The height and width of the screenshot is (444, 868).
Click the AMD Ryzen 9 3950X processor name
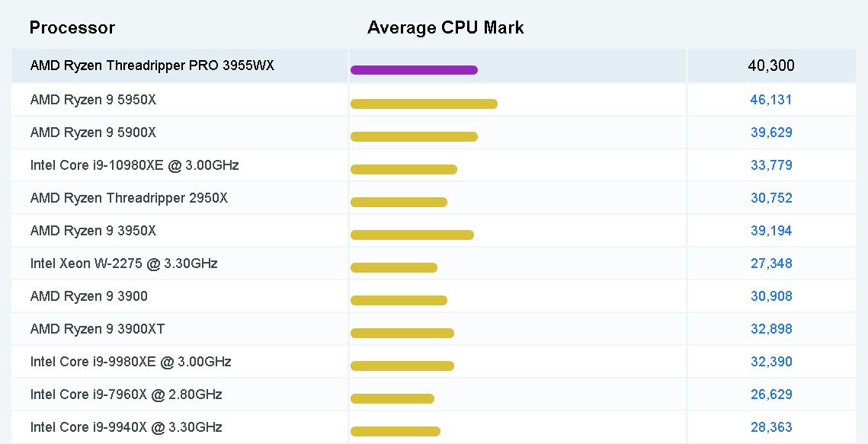(x=93, y=231)
